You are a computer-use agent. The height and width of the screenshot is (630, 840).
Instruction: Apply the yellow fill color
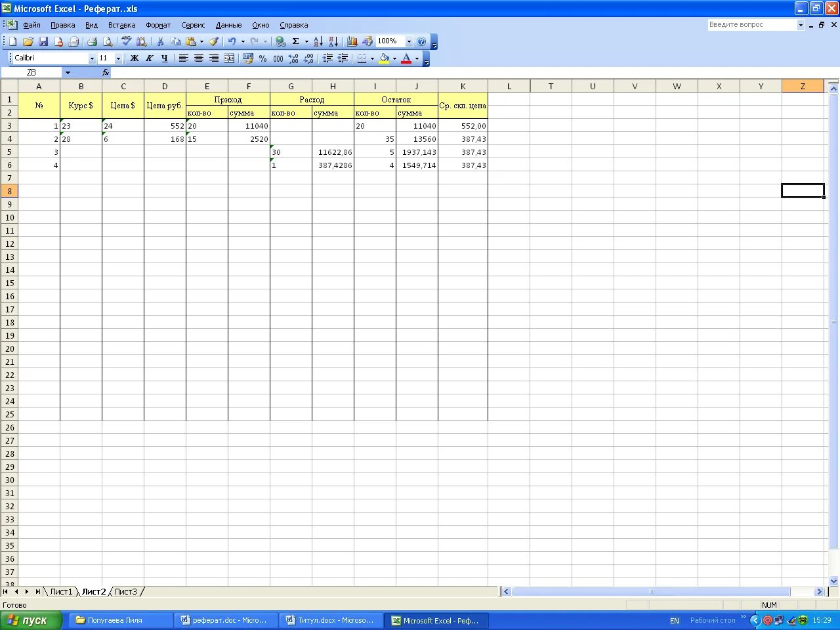click(384, 58)
